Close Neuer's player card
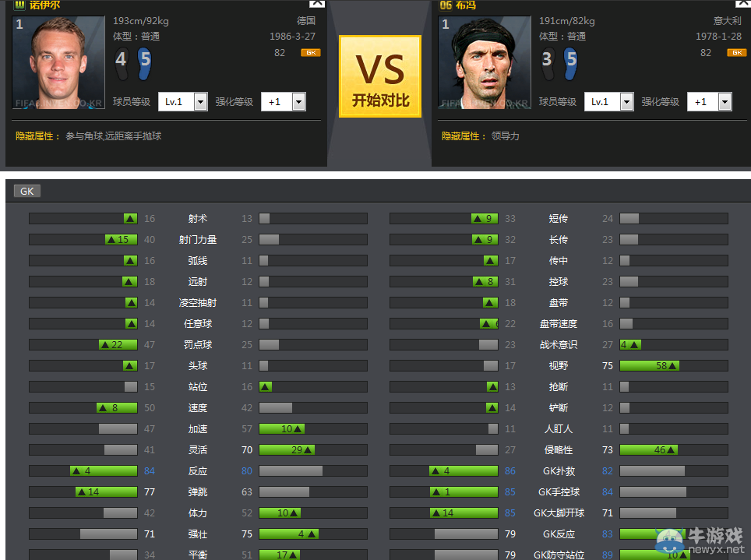Image resolution: width=751 pixels, height=560 pixels. [x=317, y=4]
